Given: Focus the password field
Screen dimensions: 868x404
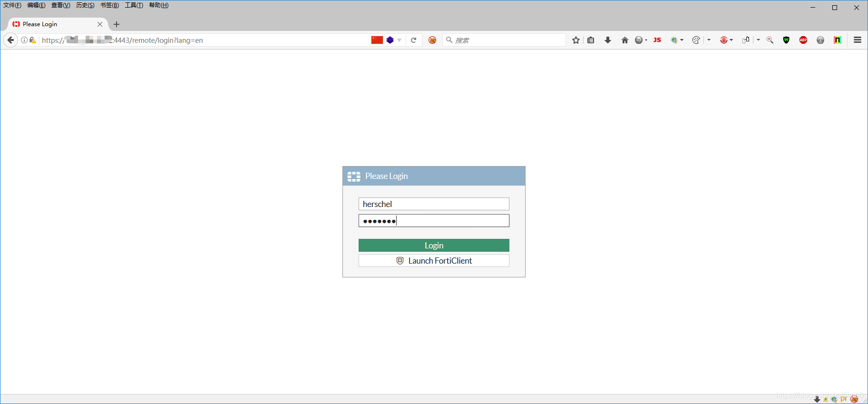Looking at the screenshot, I should pos(434,220).
